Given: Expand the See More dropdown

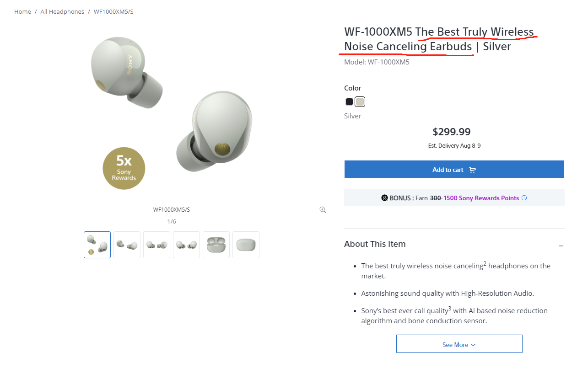Looking at the screenshot, I should (459, 344).
